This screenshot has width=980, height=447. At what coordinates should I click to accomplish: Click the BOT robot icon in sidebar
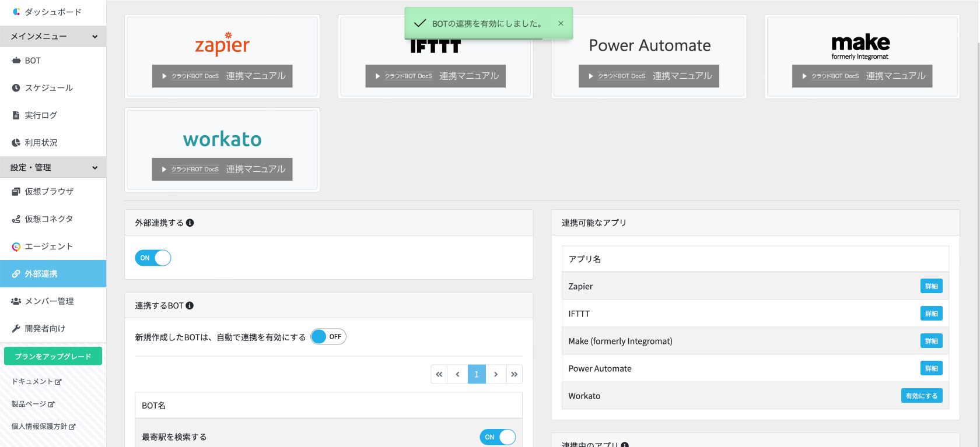click(x=16, y=61)
